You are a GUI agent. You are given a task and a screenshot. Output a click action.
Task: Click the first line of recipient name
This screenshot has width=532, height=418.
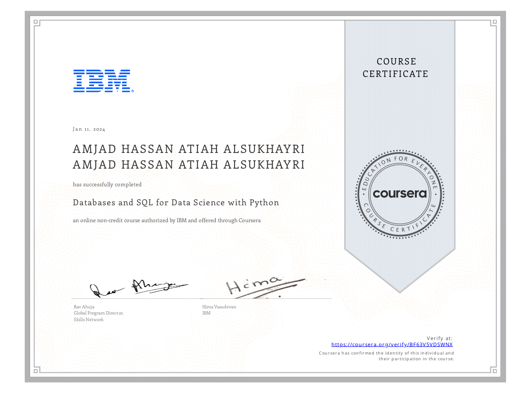[x=189, y=149]
